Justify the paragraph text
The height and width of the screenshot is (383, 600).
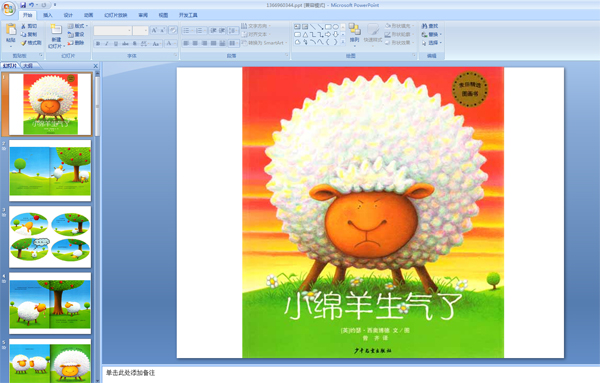(x=214, y=43)
